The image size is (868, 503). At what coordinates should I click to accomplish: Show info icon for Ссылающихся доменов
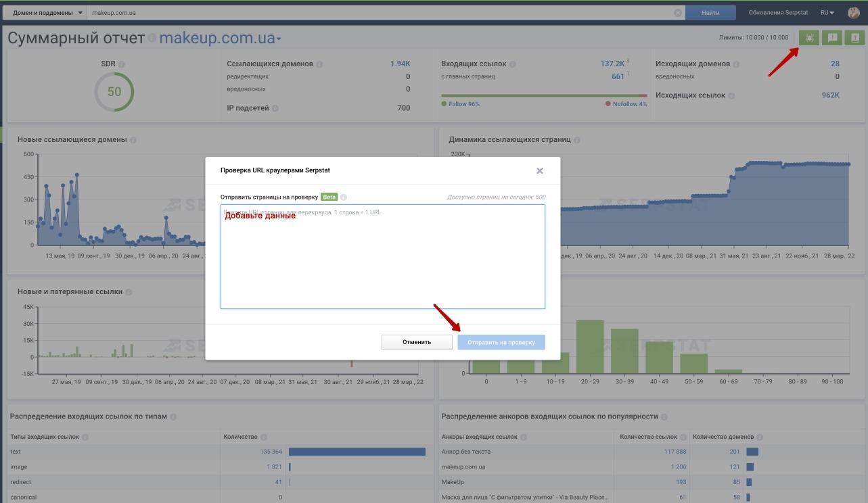tap(319, 64)
